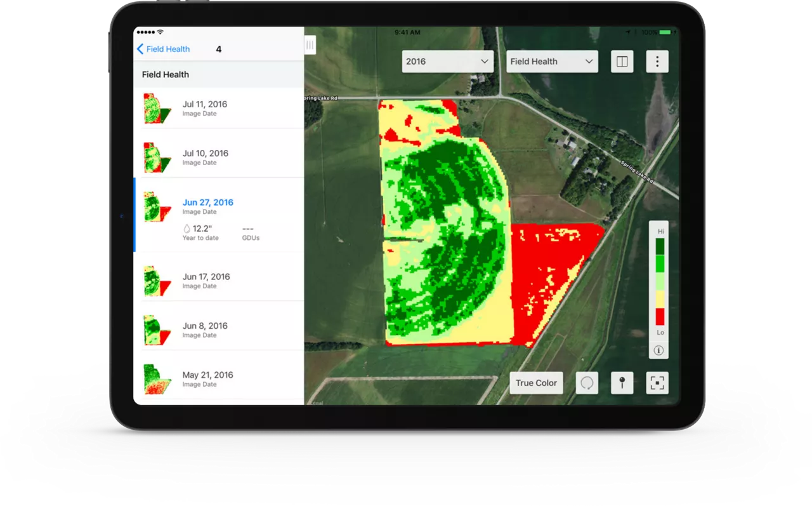This screenshot has width=812, height=506.
Task: Open the Jun 8, 2016 field thumbnail
Action: pos(157,330)
